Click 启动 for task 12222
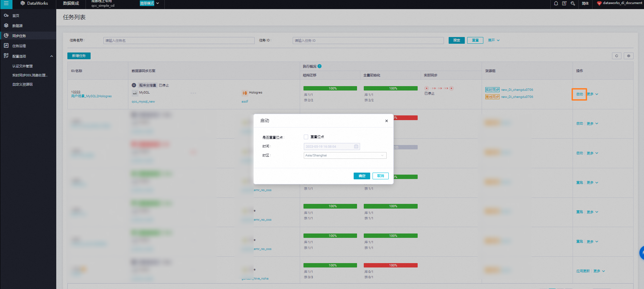644x289 pixels. pos(580,94)
